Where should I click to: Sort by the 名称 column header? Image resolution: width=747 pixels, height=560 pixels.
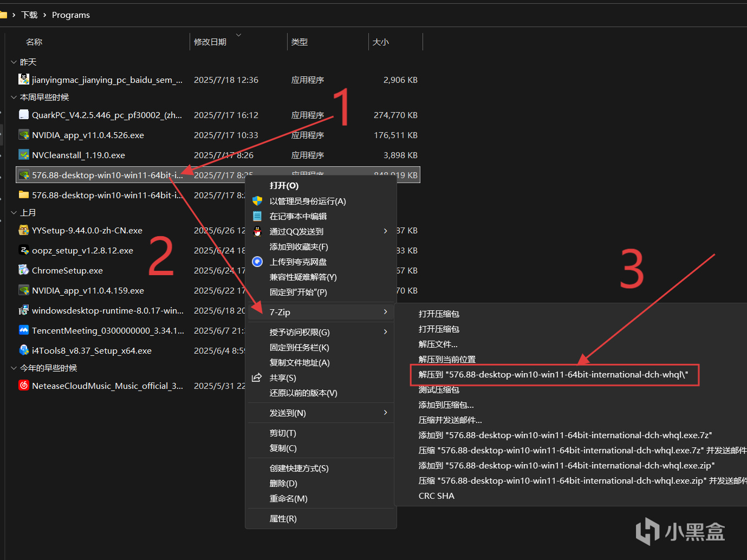click(x=34, y=42)
